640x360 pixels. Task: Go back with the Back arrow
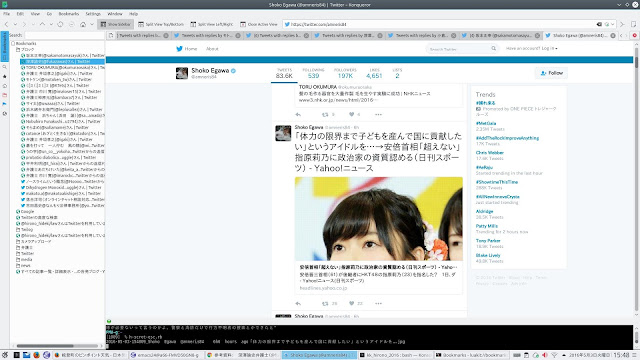[x=6, y=24]
